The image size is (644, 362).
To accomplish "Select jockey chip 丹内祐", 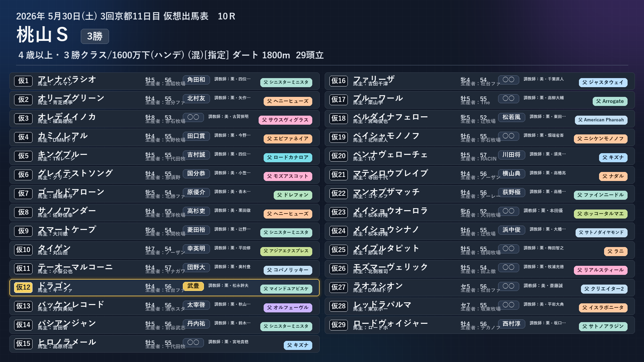I will coord(196,324).
